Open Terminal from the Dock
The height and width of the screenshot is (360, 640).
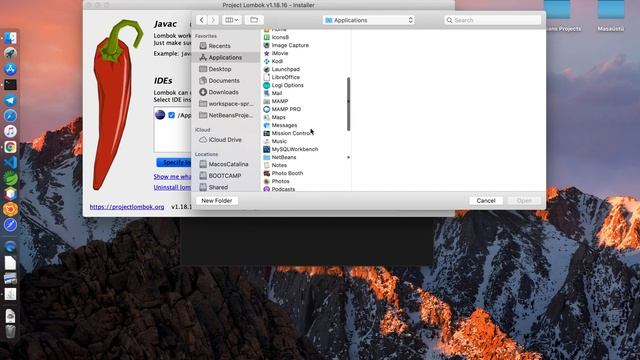[10, 84]
